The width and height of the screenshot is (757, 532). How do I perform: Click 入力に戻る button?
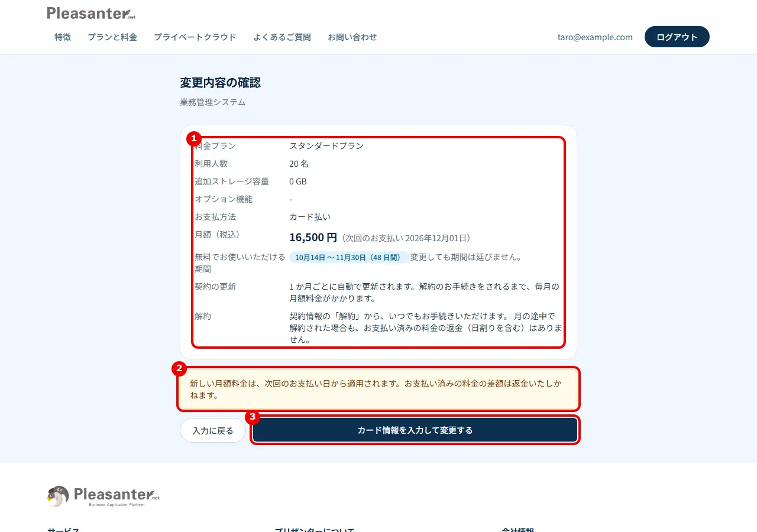point(213,430)
